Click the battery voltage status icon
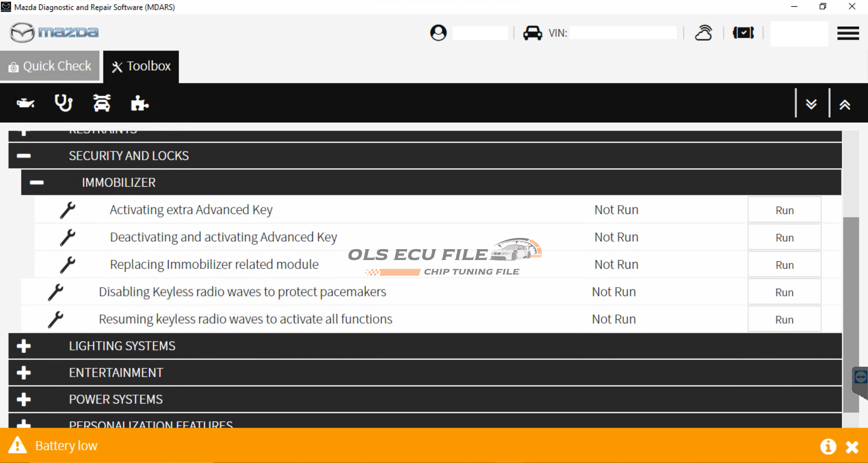 click(x=743, y=33)
